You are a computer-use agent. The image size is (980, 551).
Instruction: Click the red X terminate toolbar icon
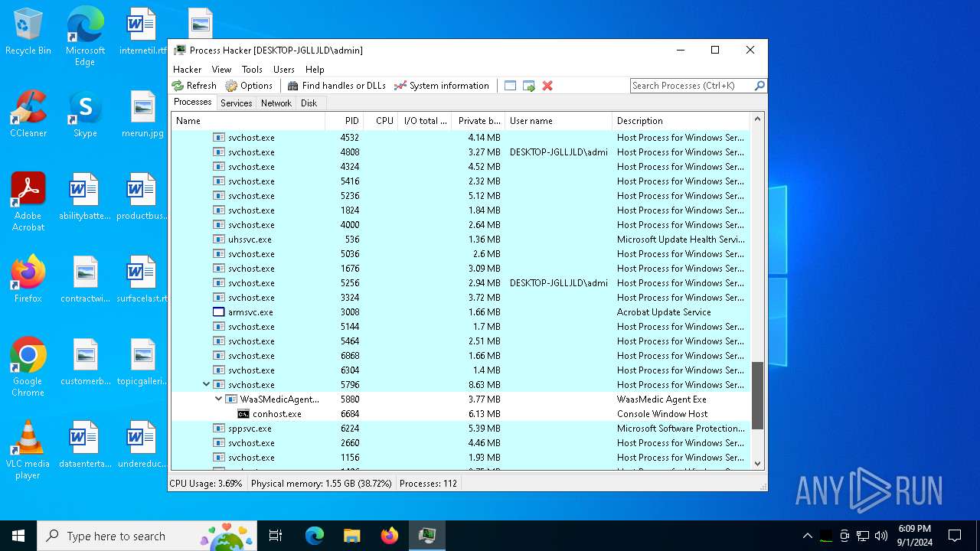click(547, 86)
